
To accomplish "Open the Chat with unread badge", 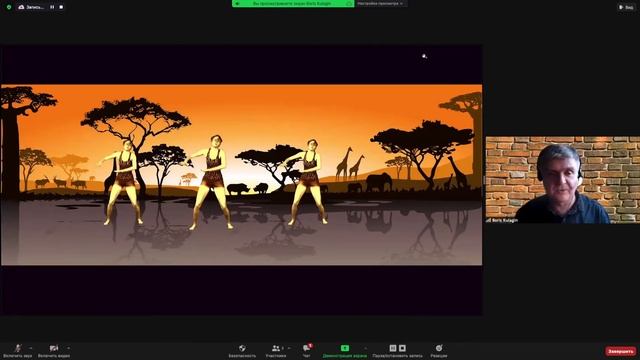I will pyautogui.click(x=307, y=351).
